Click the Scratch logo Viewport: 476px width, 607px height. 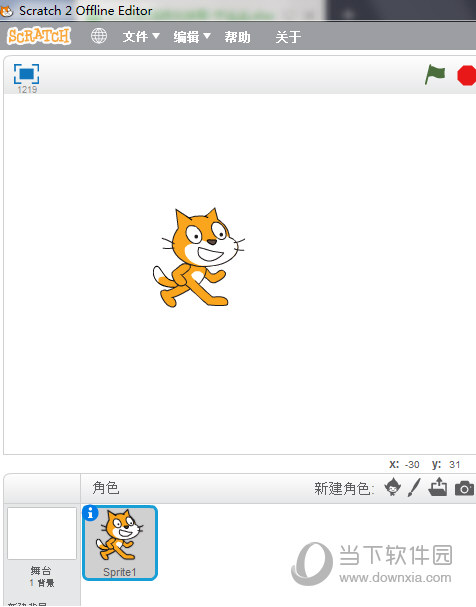point(39,36)
